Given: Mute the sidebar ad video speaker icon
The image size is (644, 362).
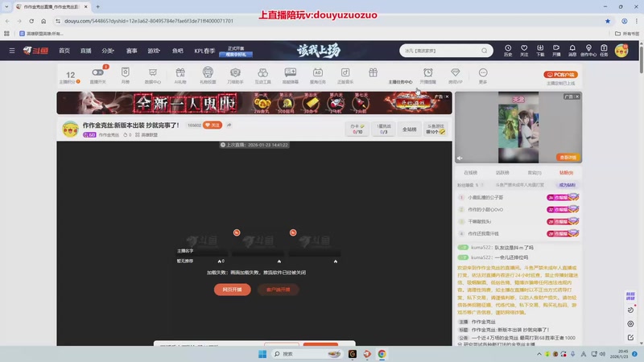Looking at the screenshot, I should pos(460,158).
